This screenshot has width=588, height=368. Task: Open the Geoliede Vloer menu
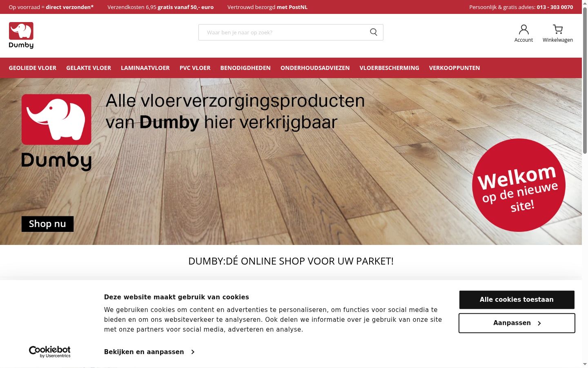tap(33, 68)
